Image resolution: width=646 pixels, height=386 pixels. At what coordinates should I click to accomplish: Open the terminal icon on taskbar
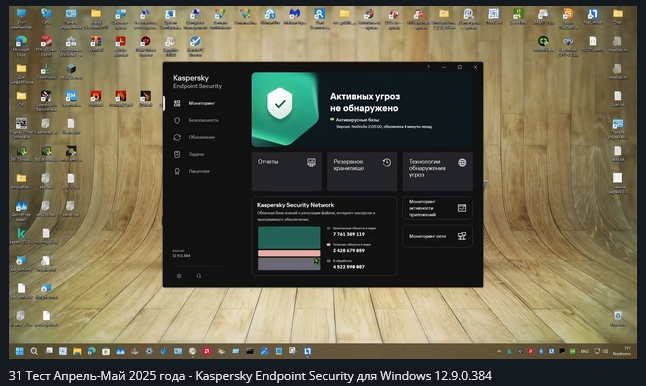point(250,351)
